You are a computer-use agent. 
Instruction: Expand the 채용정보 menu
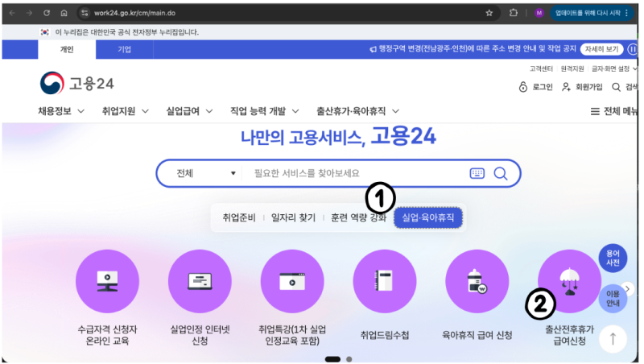click(x=61, y=111)
